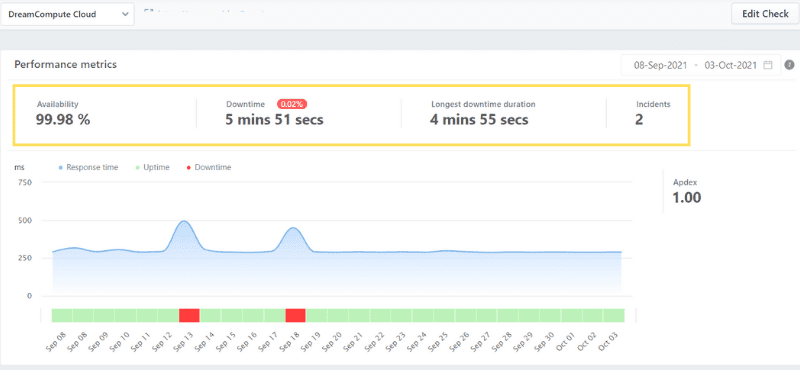800x370 pixels.
Task: Click the info icon beside the date range
Action: (789, 65)
